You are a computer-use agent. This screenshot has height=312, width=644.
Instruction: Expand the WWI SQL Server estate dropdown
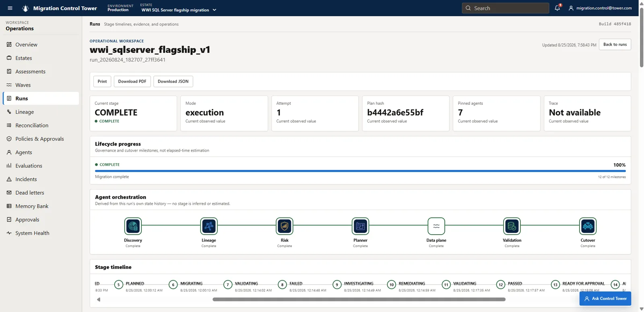click(179, 10)
